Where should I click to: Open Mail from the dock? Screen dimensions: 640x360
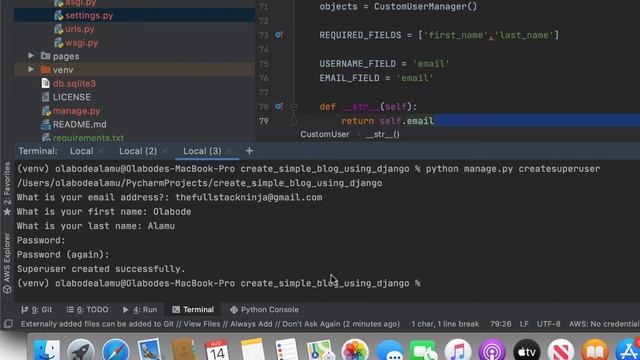click(149, 350)
